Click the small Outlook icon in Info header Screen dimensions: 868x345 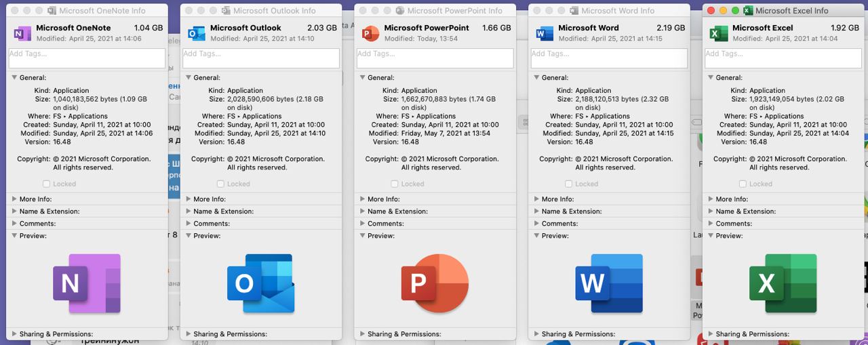tap(197, 33)
